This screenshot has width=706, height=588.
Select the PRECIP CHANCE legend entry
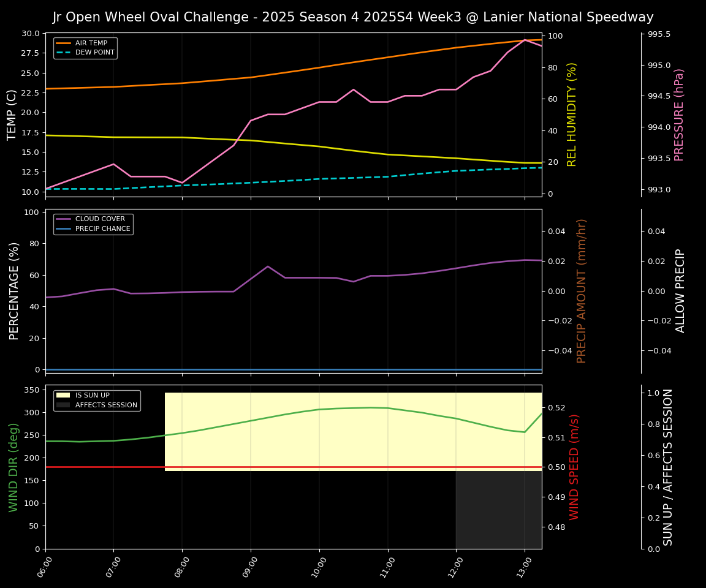pos(102,229)
